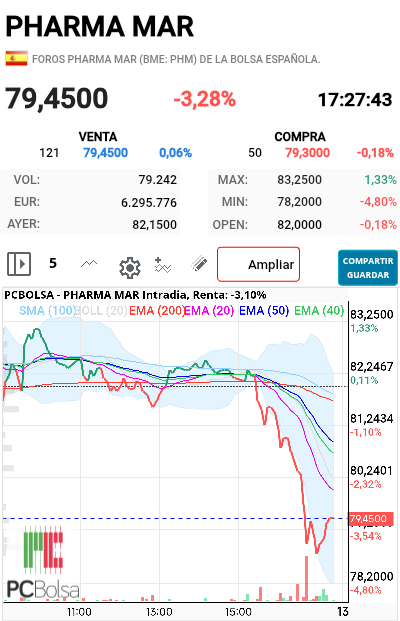Open the chart settings gear
The height and width of the screenshot is (621, 400).
[130, 268]
